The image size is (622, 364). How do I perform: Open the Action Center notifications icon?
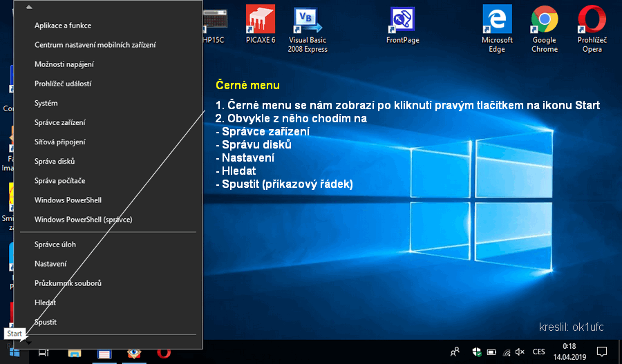point(601,352)
